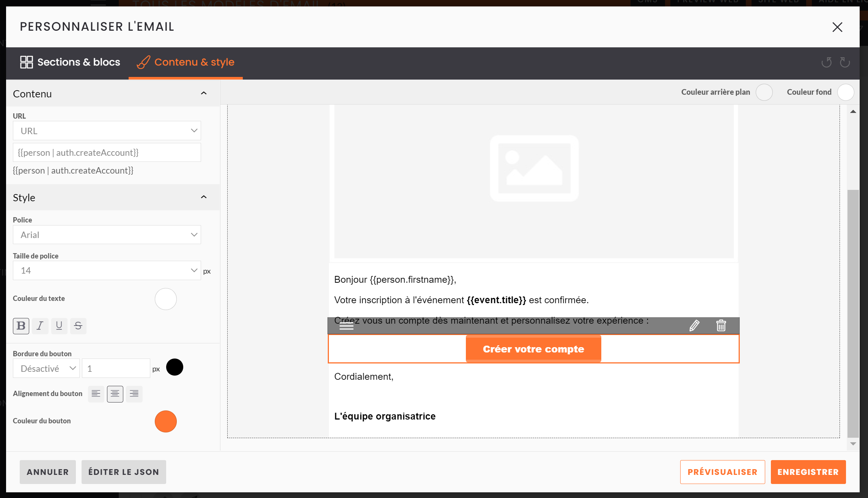
Task: Click the Enregistrer button
Action: tap(808, 472)
